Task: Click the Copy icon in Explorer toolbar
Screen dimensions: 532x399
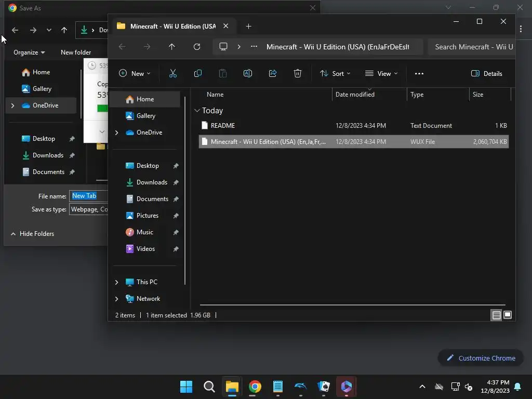Action: [198, 74]
